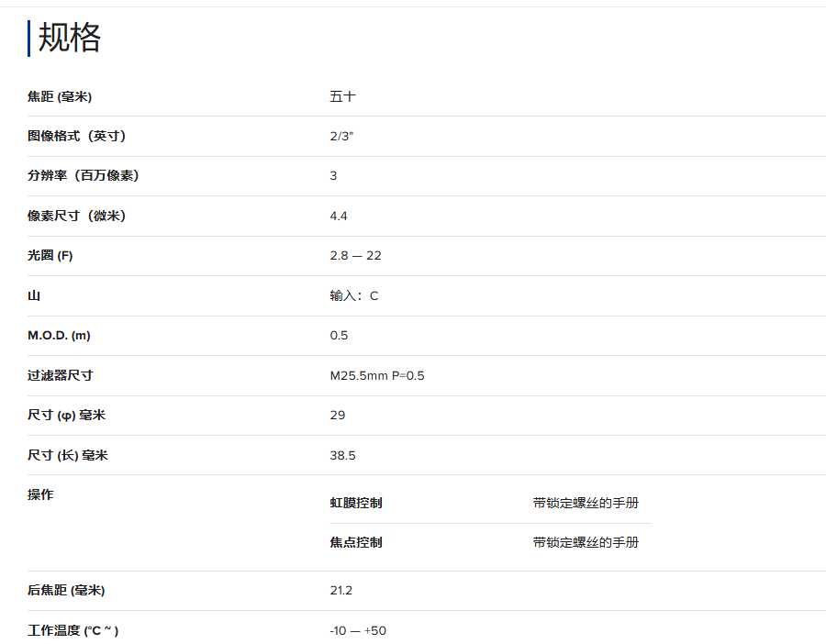This screenshot has height=644, width=826.
Task: Click the 光圈 (F) row label
Action: point(50,256)
